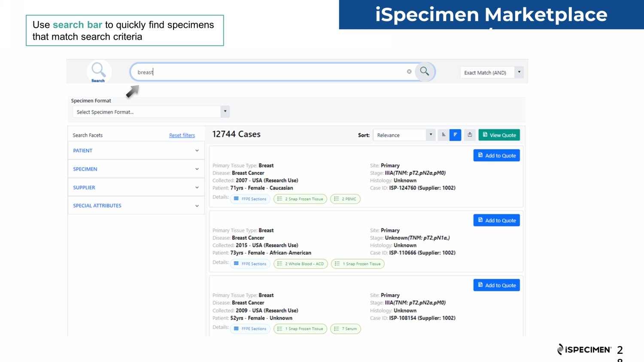Expand the SPECIAL ATTRIBUTES facet section
The width and height of the screenshot is (644, 362).
point(136,206)
